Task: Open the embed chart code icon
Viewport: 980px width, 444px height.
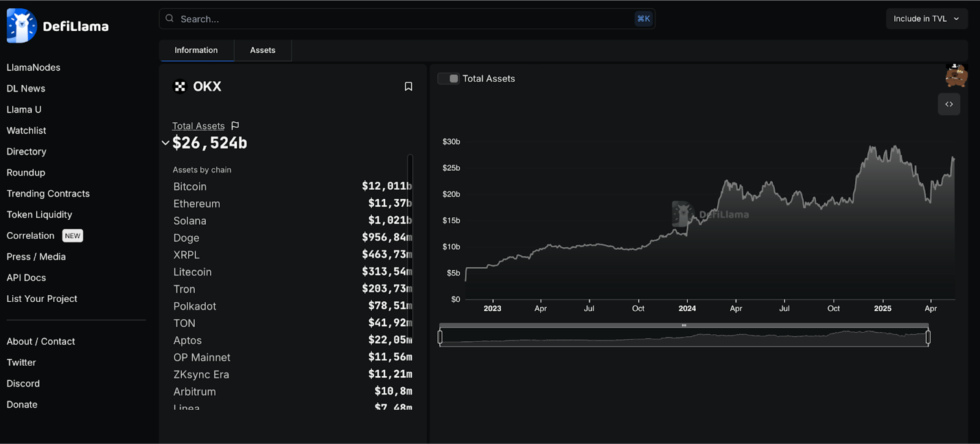Action: (x=949, y=104)
